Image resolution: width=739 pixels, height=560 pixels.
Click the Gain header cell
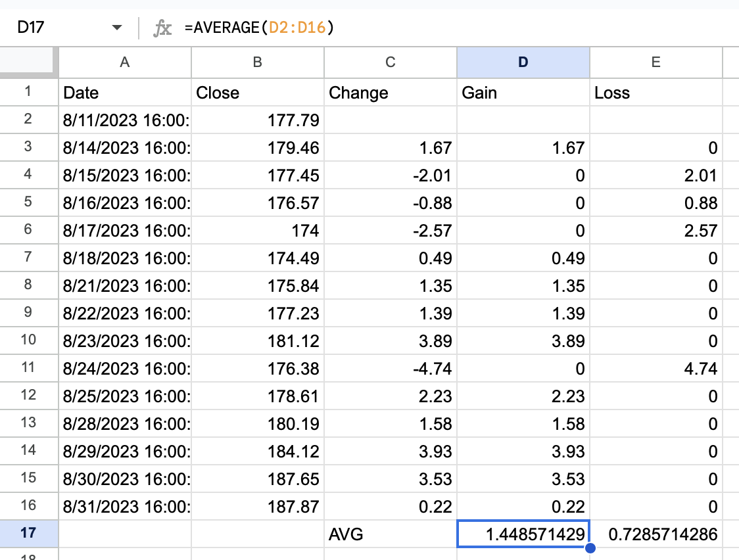pos(523,92)
